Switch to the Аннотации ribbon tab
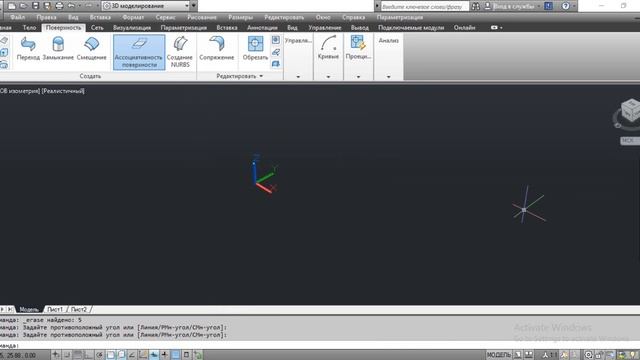 [x=262, y=27]
